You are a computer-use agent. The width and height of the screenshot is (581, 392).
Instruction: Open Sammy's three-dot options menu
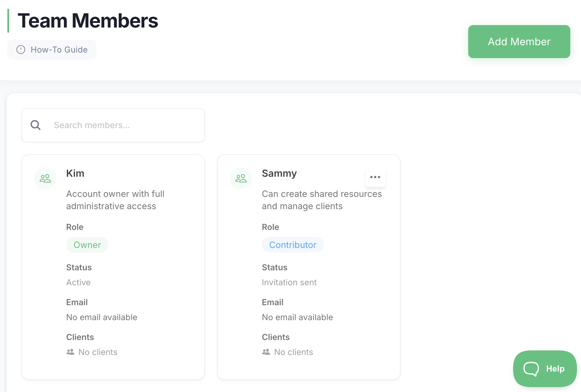click(x=375, y=177)
